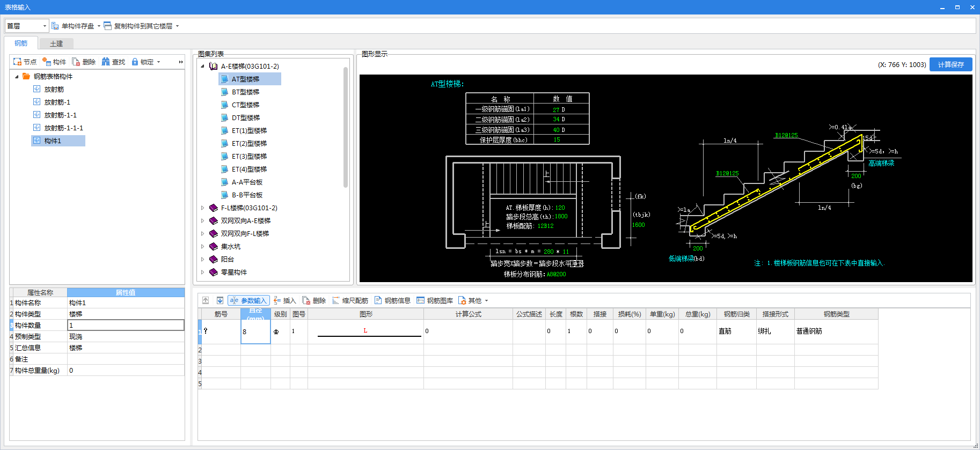The image size is (980, 450).
Task: Click the 删除 icon in component toolbar
Action: pos(76,62)
